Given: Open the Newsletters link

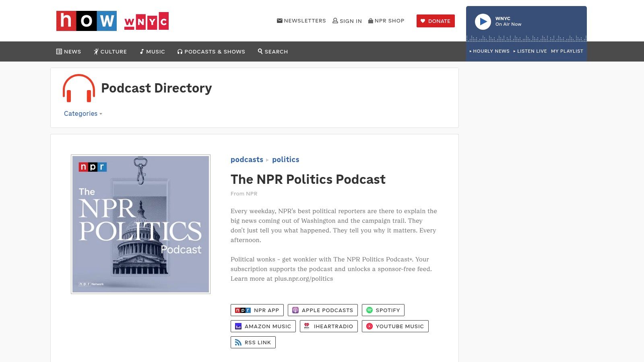Looking at the screenshot, I should click(301, 21).
